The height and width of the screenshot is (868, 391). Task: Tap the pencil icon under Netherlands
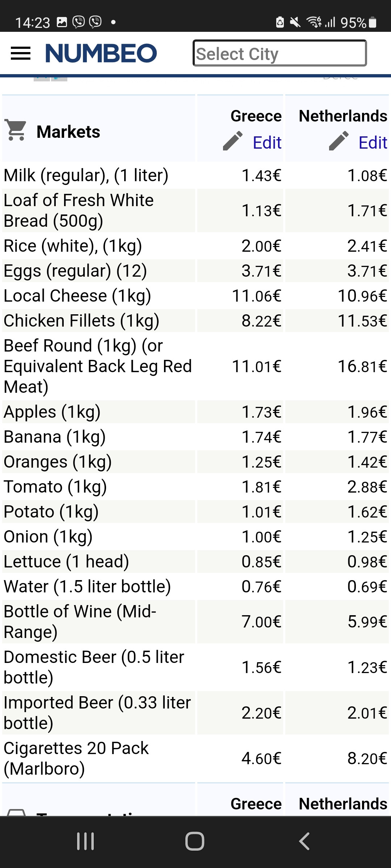click(339, 141)
